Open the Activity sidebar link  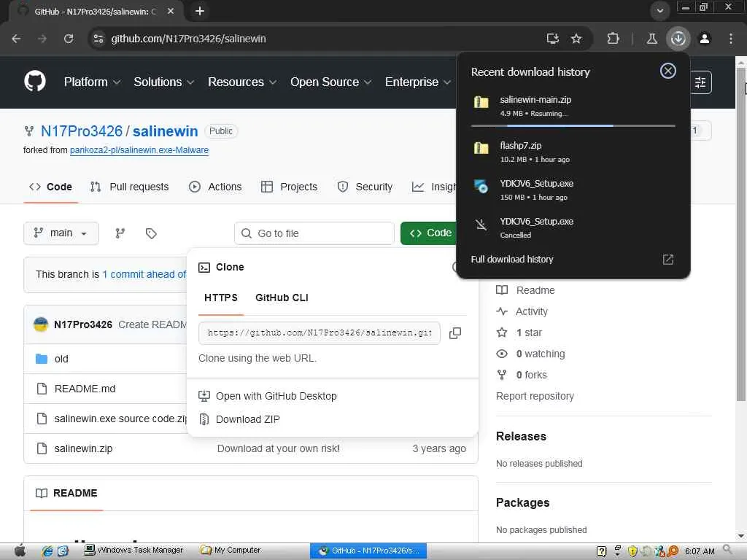click(x=522, y=311)
